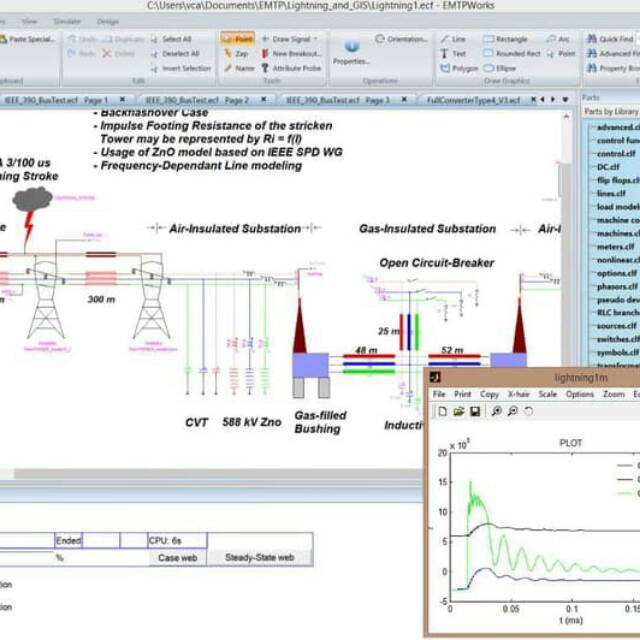The width and height of the screenshot is (640, 640).
Task: Select machines.clf in the parts library list
Action: (x=615, y=234)
